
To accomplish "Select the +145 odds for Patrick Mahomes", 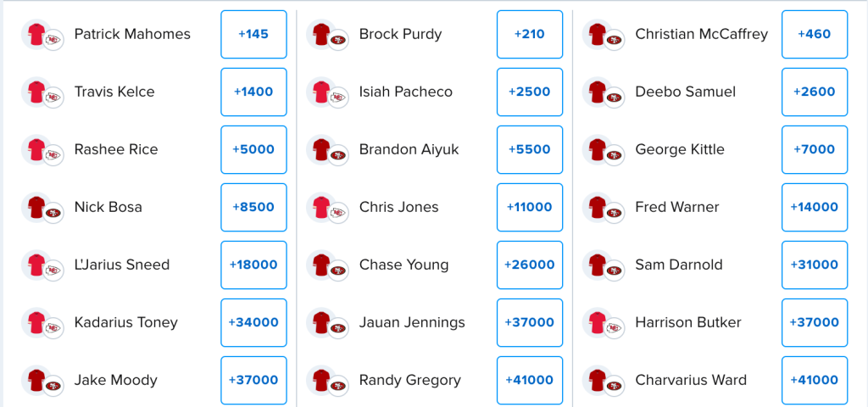I will [x=253, y=34].
